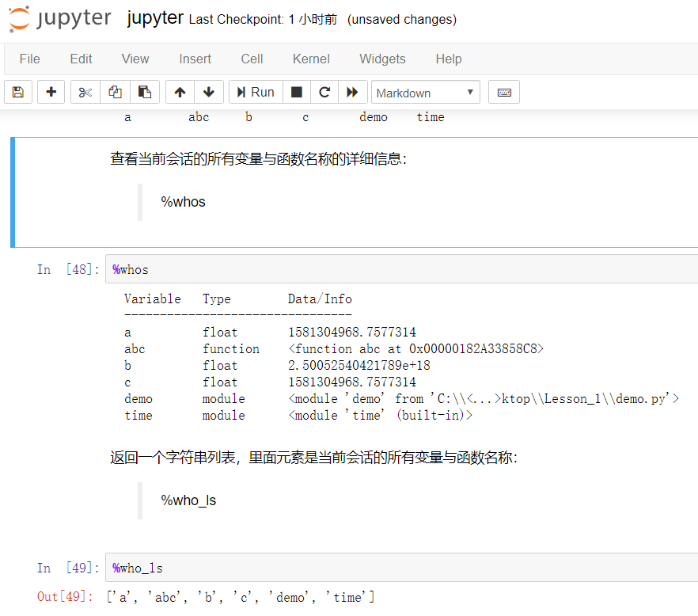Image resolution: width=698 pixels, height=616 pixels.
Task: Run the current cell
Action: pyautogui.click(x=256, y=92)
